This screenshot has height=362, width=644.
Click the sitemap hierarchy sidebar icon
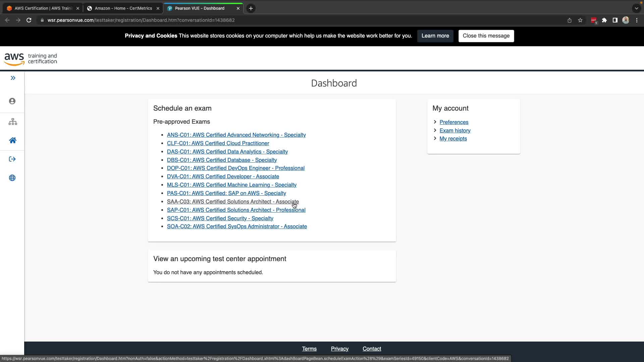coord(13,122)
